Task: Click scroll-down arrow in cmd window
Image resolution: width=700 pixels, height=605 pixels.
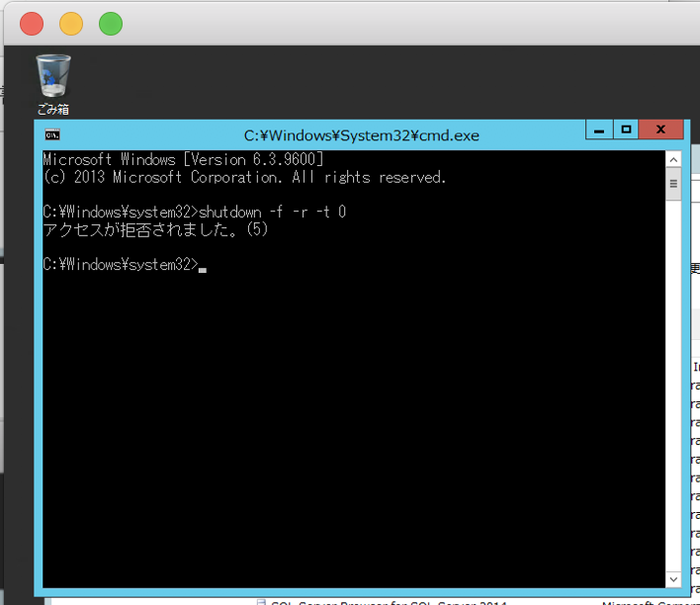Action: click(673, 579)
